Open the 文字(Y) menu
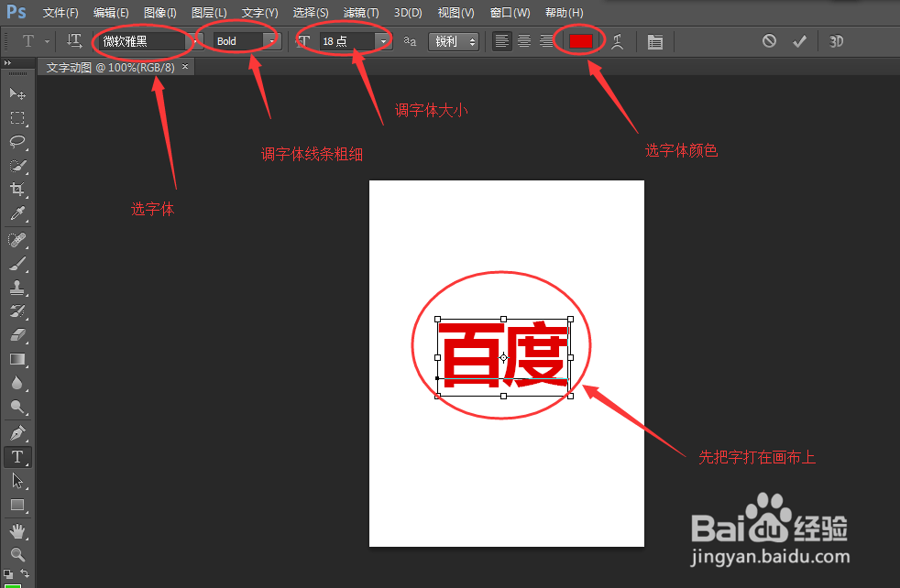900x588 pixels. (x=260, y=13)
